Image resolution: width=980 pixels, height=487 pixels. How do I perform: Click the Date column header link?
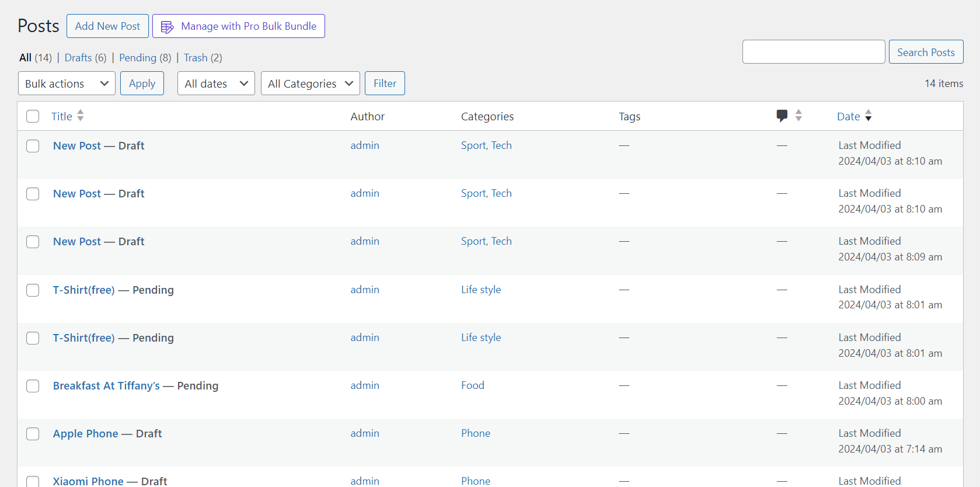[848, 116]
